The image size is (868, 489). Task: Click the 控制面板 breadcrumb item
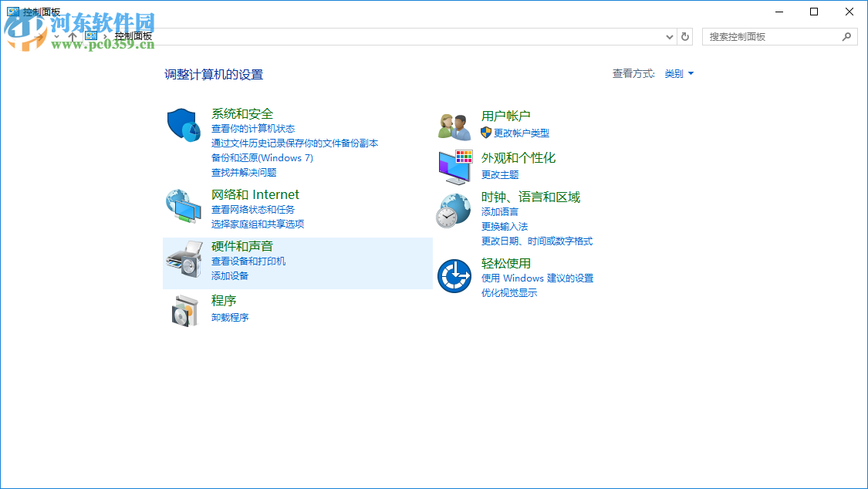pos(133,35)
